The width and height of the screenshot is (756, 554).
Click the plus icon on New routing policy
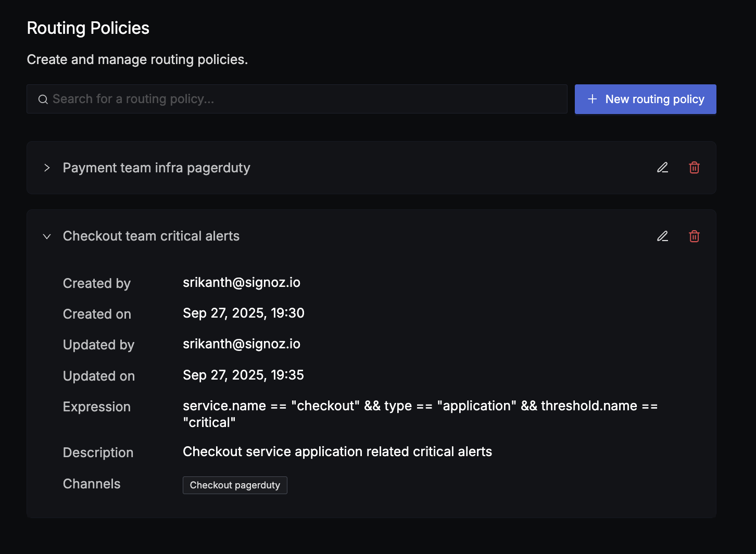(x=592, y=99)
